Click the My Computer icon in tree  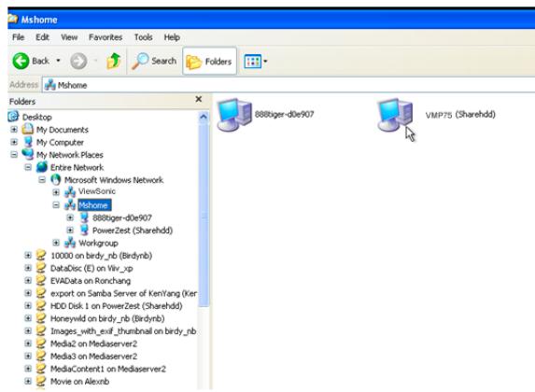28,142
